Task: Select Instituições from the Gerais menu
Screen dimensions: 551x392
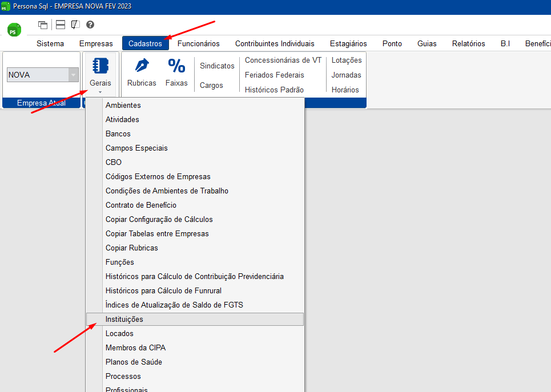Action: click(x=124, y=319)
